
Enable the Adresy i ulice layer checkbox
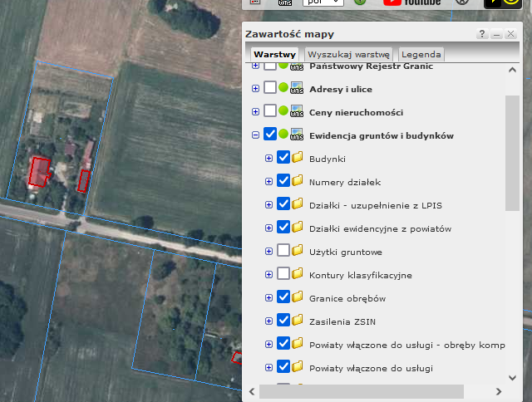click(269, 89)
